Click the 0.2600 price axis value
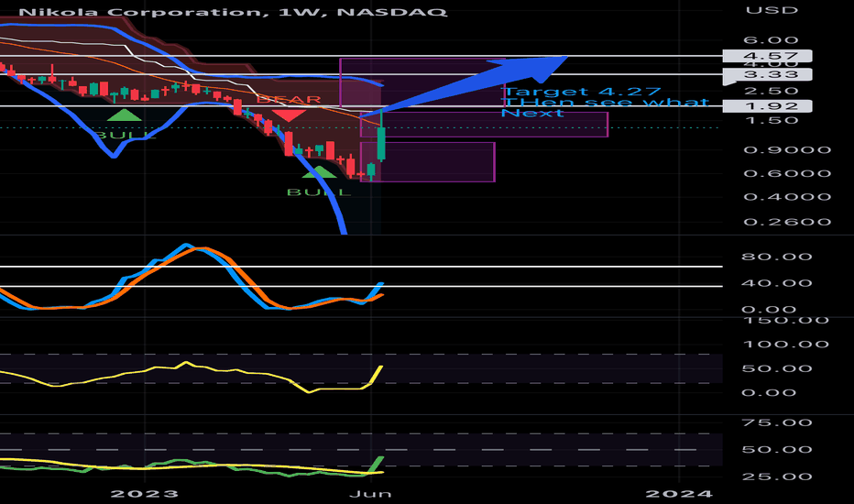 point(787,222)
